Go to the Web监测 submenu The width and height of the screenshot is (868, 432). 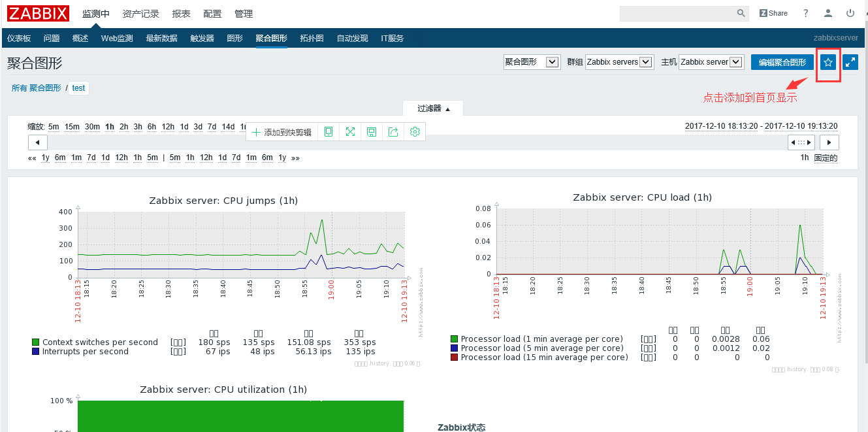pos(117,39)
